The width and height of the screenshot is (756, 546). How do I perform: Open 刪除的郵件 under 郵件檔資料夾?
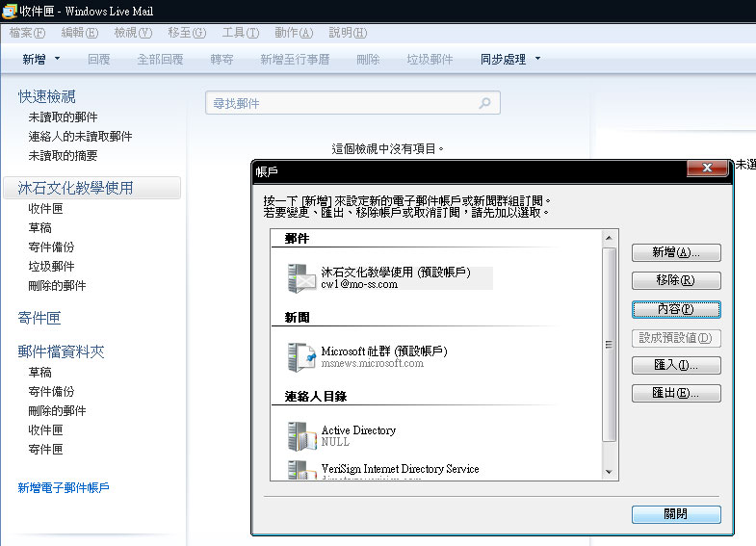pyautogui.click(x=57, y=411)
